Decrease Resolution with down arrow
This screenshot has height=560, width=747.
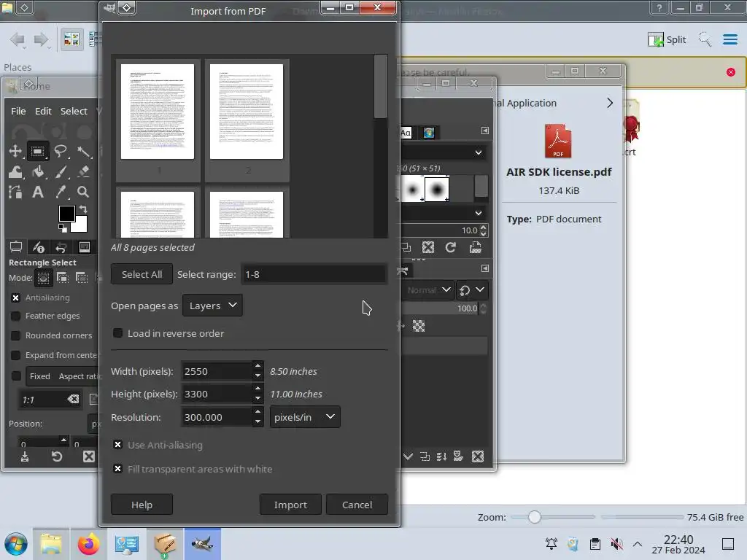coord(258,422)
